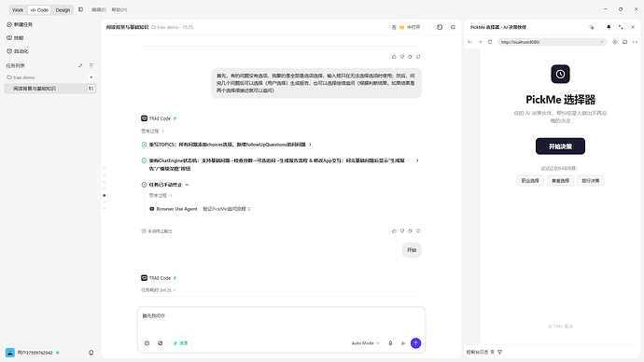Screen dimensions: 644x362
Task: Send message with purple arrow button
Action: click(x=415, y=343)
